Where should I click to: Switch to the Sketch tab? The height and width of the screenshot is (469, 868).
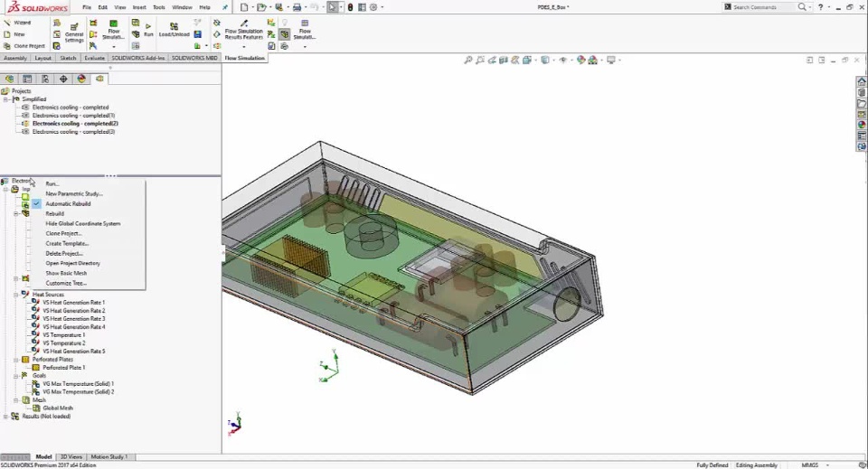(x=68, y=58)
